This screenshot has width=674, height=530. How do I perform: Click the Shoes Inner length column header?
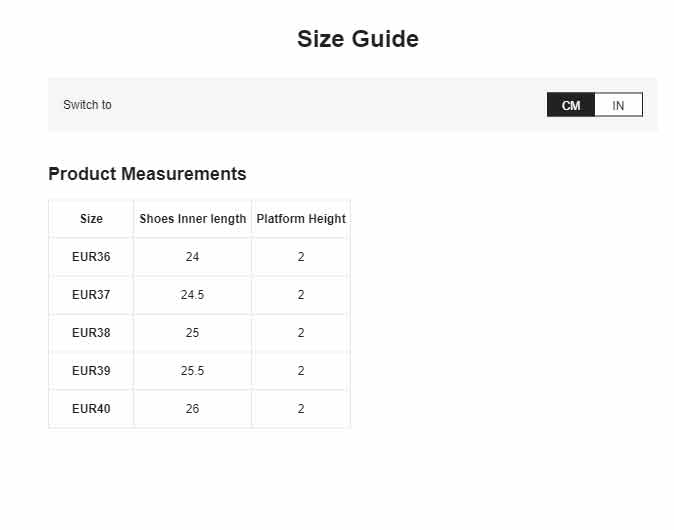point(192,219)
